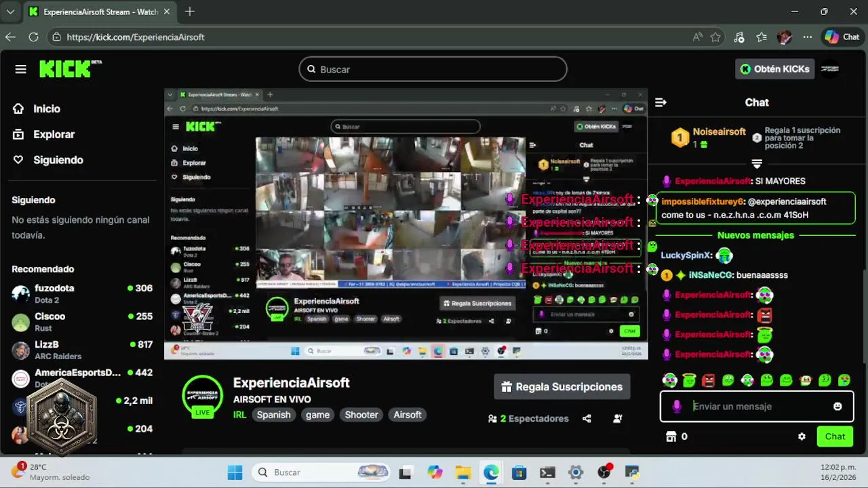Select the Shooter tag
The image size is (868, 488).
click(x=361, y=415)
